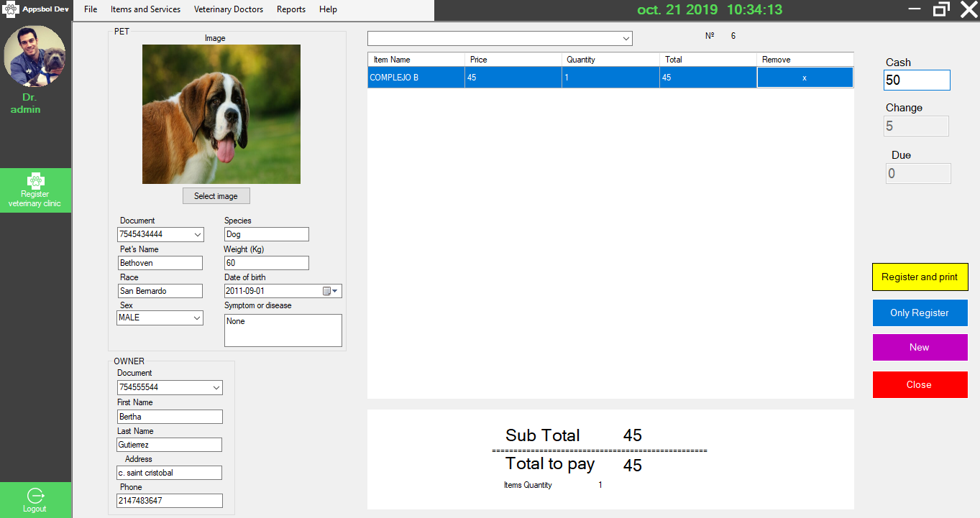Open the item selection dropdown above the grid
The width and height of the screenshot is (980, 518).
click(x=625, y=38)
